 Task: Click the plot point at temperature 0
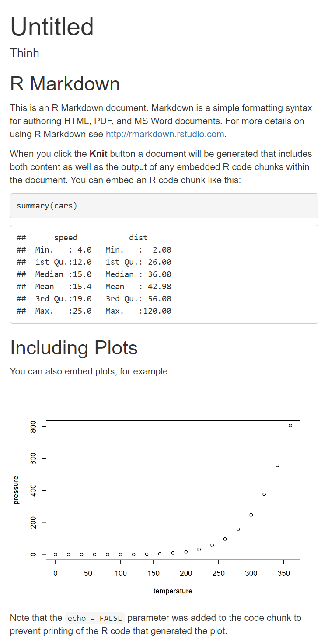pos(56,554)
